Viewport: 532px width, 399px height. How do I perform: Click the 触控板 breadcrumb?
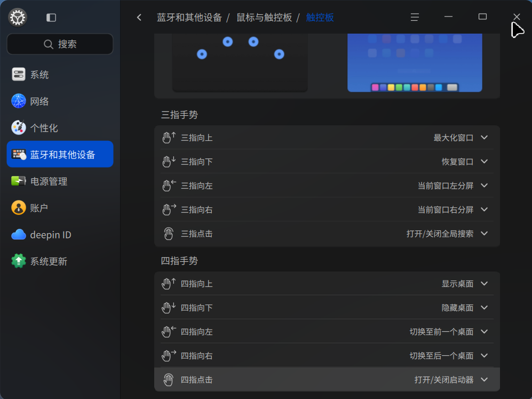point(320,17)
